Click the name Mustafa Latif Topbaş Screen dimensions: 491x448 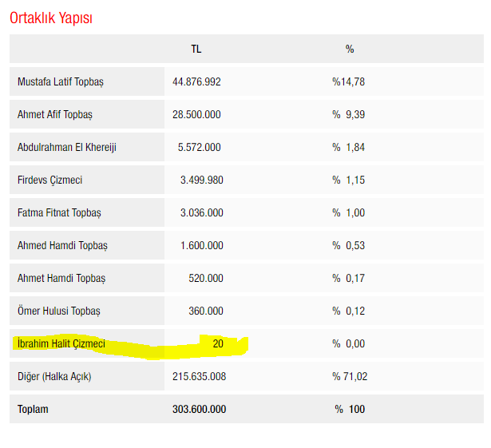tap(61, 82)
